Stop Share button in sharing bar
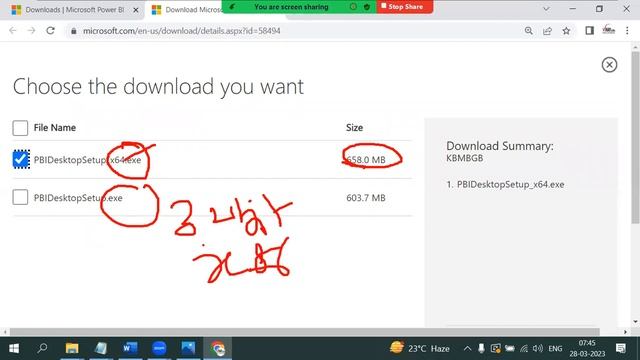The image size is (640, 360). 404,7
